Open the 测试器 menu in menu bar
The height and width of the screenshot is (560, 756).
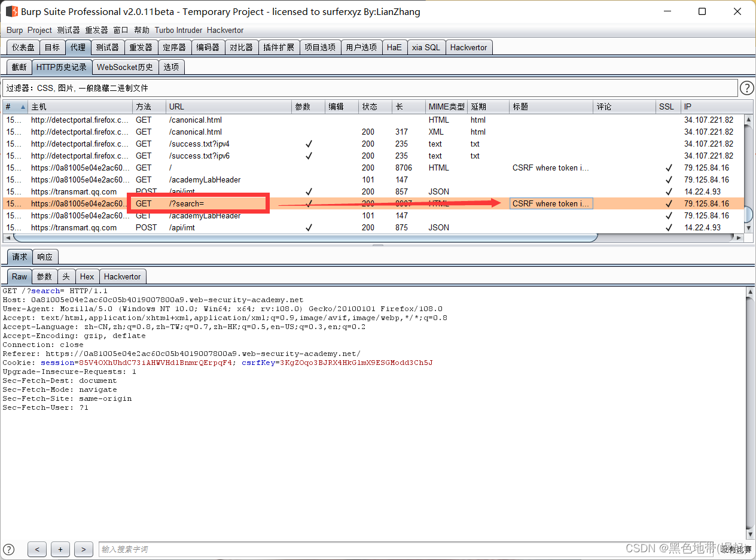click(x=68, y=30)
